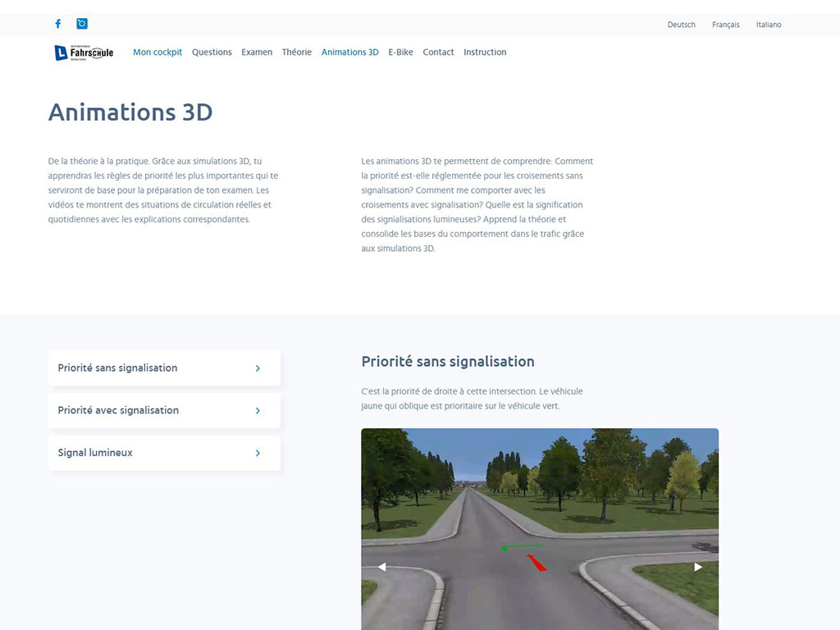This screenshot has width=840, height=630.
Task: Open the Questions menu item
Action: (x=212, y=52)
